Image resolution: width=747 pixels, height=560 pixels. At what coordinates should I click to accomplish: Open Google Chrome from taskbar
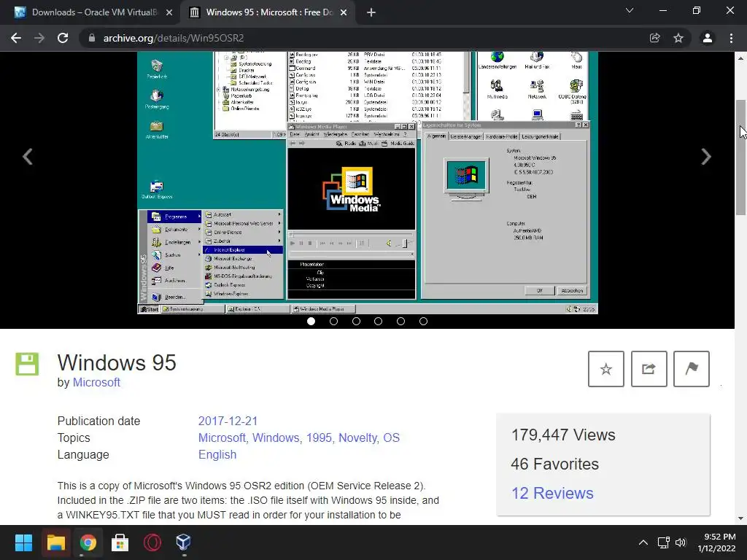tap(88, 542)
